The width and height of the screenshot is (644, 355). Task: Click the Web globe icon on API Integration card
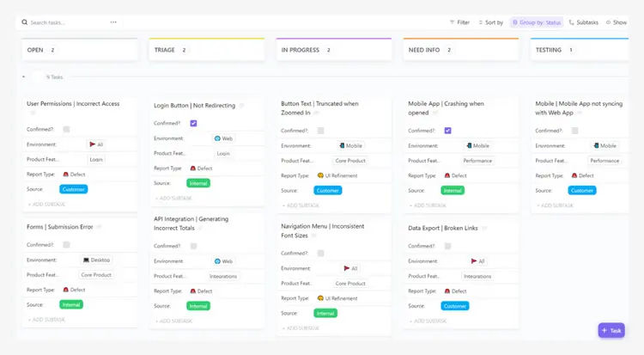(218, 261)
